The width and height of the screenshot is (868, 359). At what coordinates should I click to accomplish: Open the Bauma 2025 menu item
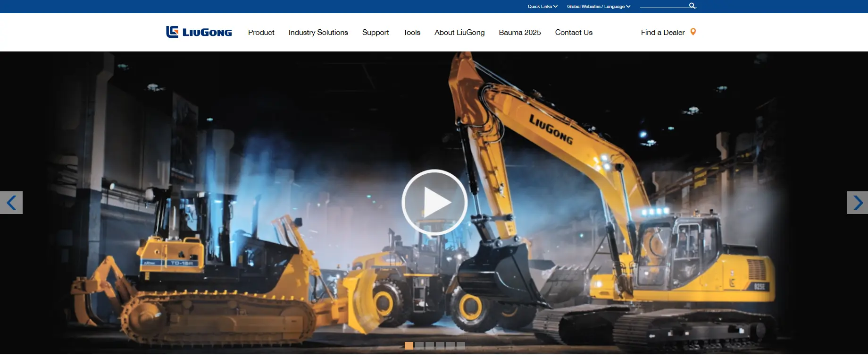pos(520,32)
